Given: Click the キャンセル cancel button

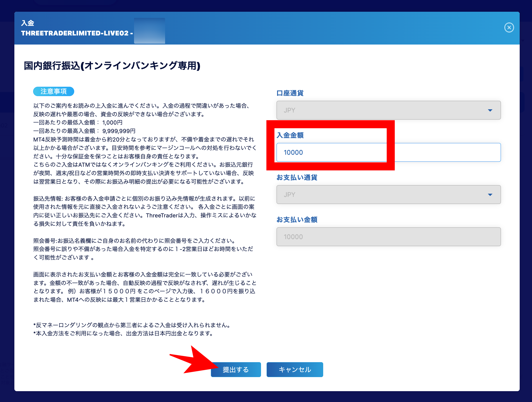Looking at the screenshot, I should click(x=294, y=369).
